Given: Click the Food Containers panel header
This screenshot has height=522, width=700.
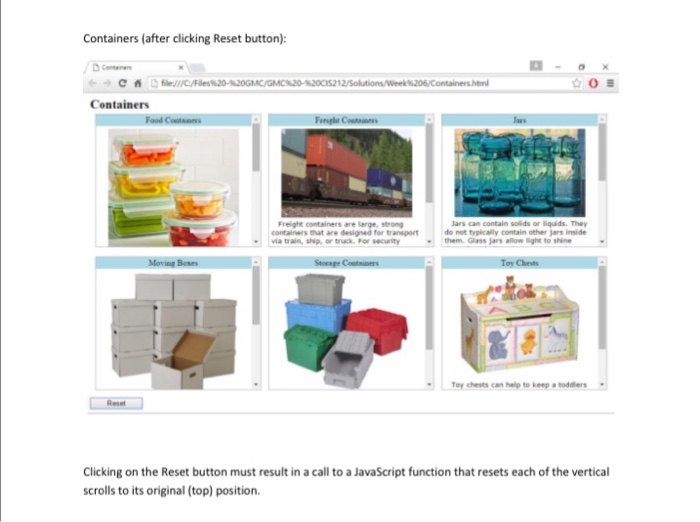Looking at the screenshot, I should [174, 120].
